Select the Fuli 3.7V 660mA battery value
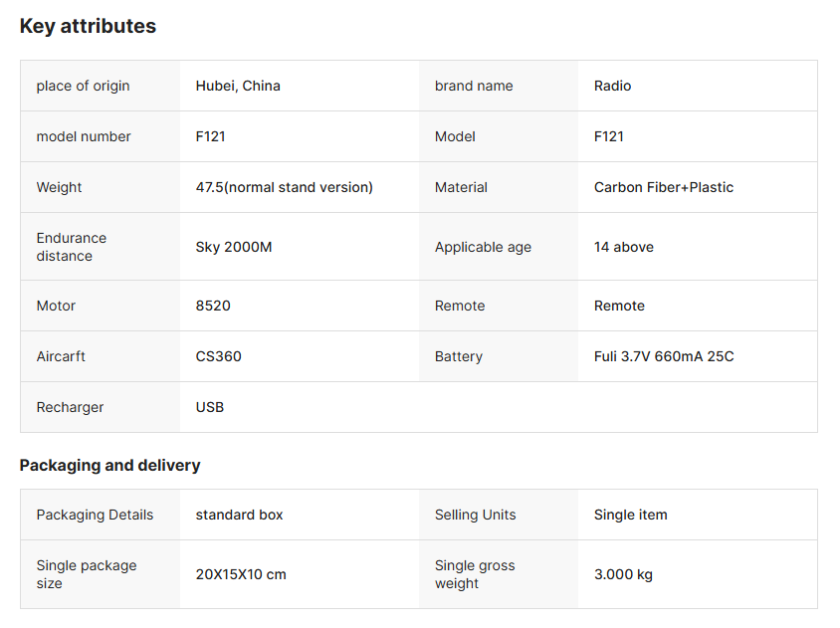The width and height of the screenshot is (840, 628). (x=664, y=356)
